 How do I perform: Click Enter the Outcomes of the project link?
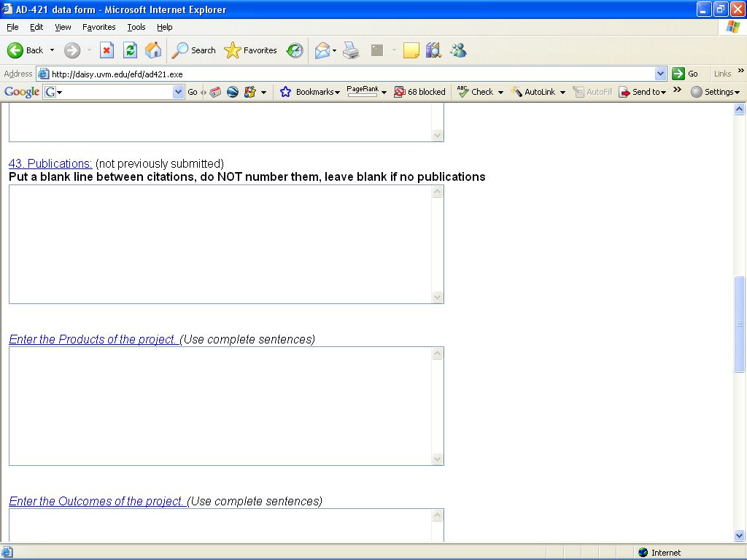(97, 502)
